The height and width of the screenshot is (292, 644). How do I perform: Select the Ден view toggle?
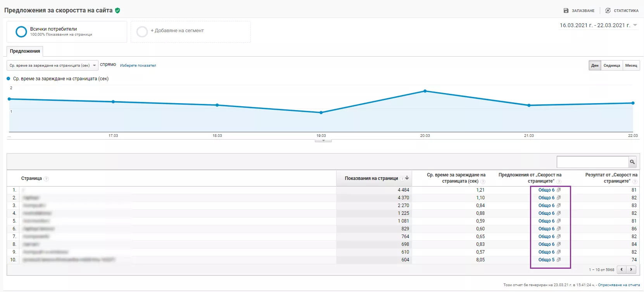click(x=595, y=66)
